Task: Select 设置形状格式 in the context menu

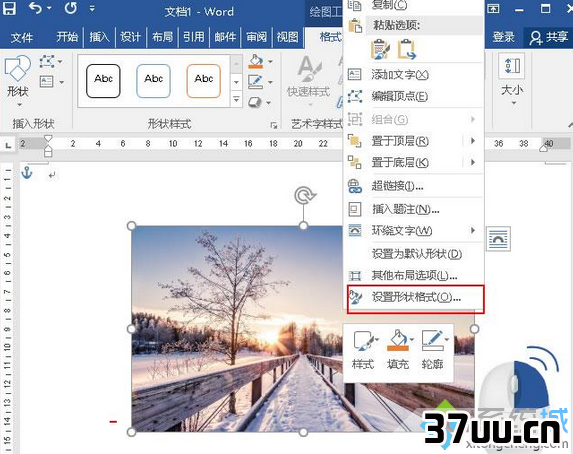Action: click(415, 298)
